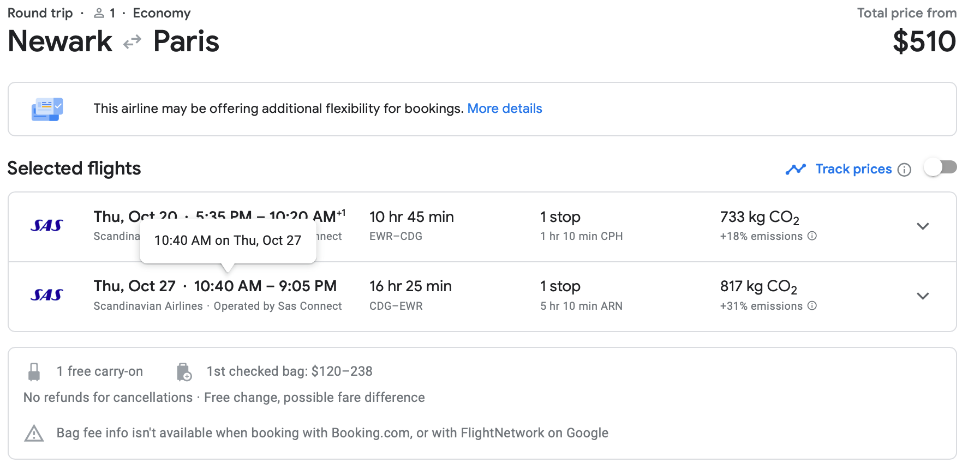
Task: Expand the Oct 20 EWR–CDG flight details
Action: click(x=923, y=226)
